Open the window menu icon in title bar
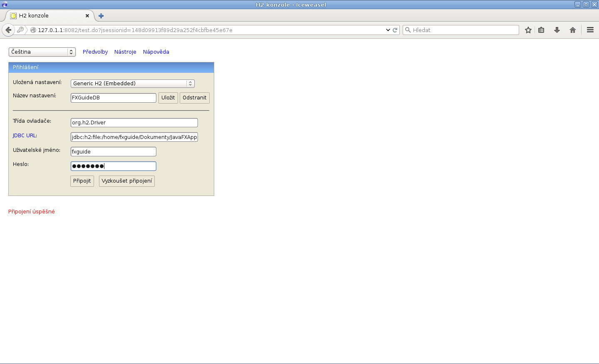599x364 pixels. [5, 5]
